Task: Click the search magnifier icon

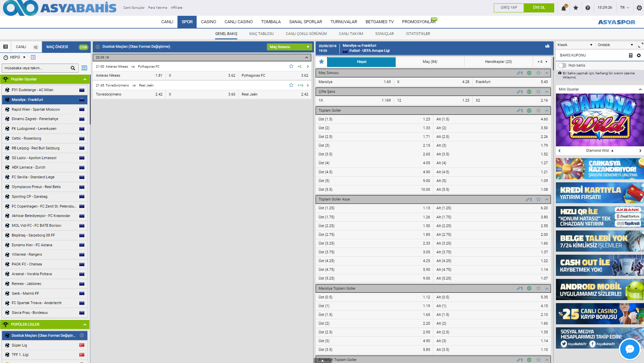Action: click(73, 68)
